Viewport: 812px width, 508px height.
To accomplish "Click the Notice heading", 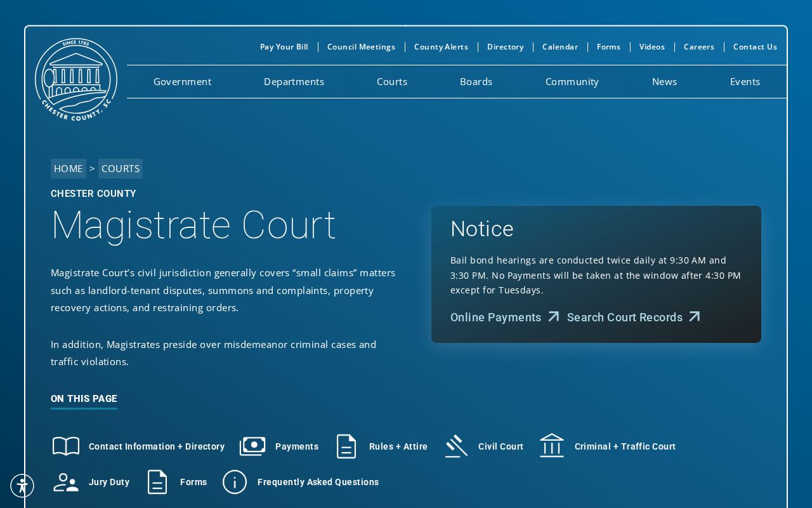I will (482, 229).
